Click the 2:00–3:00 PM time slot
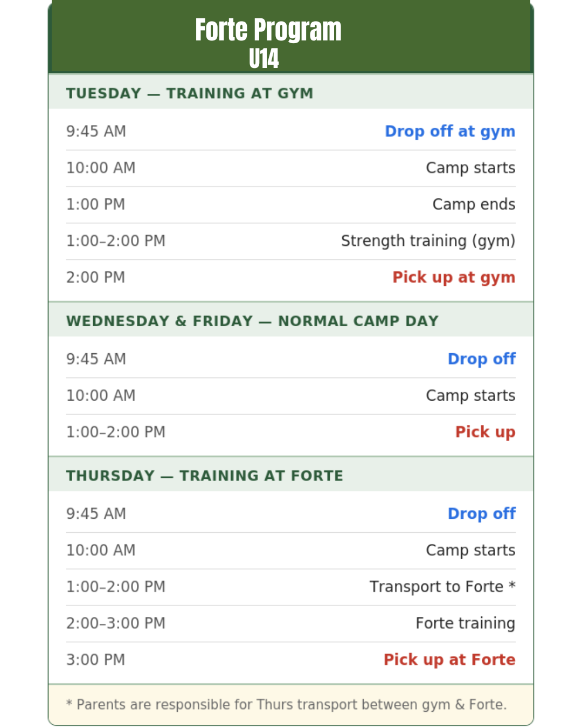The image size is (582, 728). point(116,623)
